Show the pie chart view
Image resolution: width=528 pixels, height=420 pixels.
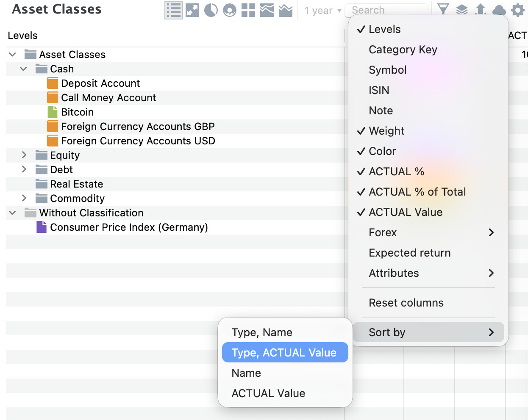211,10
